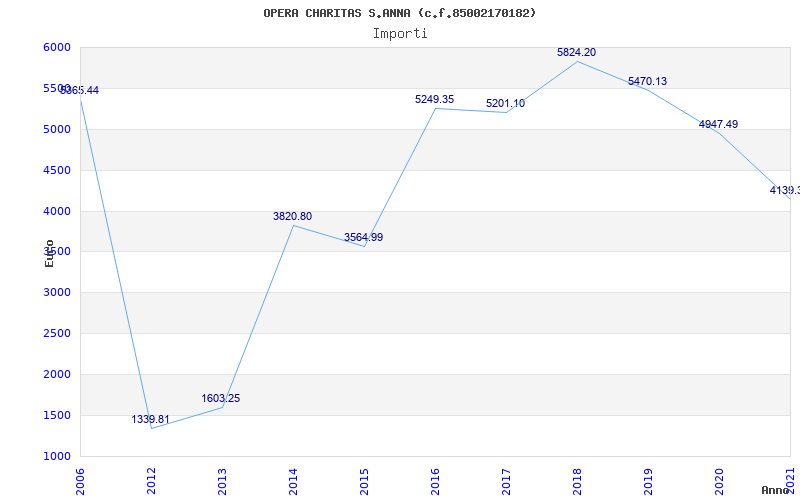Select the 4947.49 data label
This screenshot has width=800, height=500.
click(x=718, y=124)
